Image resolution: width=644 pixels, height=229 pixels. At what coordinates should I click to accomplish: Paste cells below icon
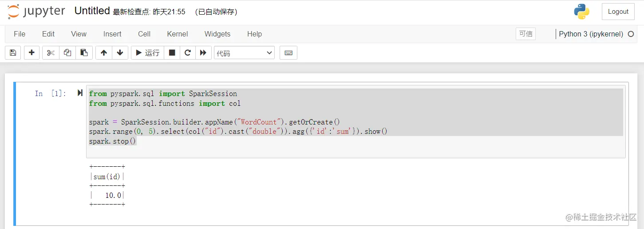(84, 53)
